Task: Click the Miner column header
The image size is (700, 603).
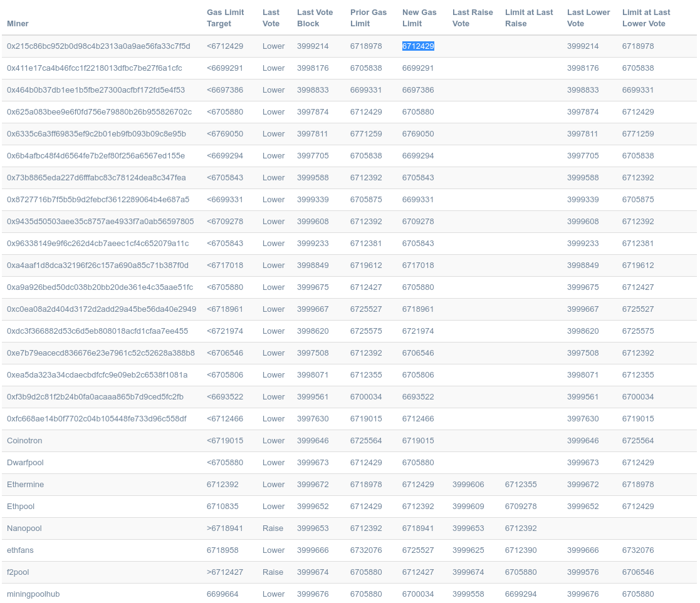Action: point(18,24)
